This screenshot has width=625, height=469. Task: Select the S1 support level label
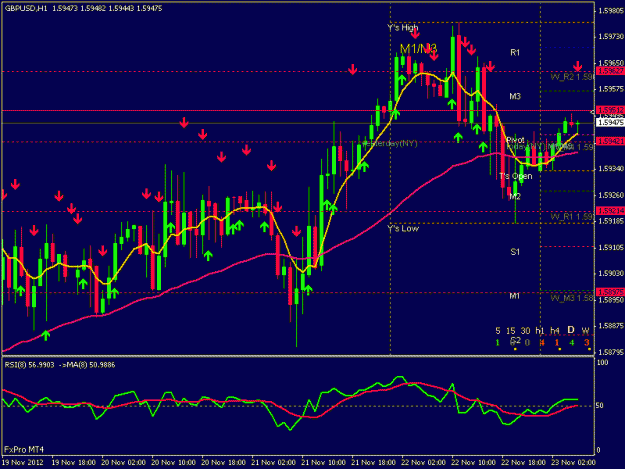[515, 252]
